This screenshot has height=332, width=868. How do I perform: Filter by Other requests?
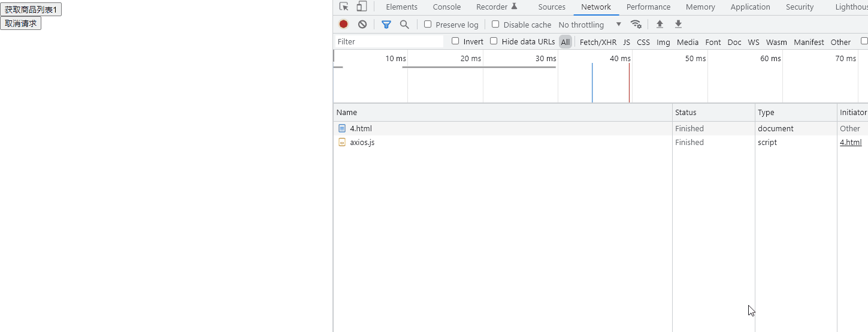point(840,42)
